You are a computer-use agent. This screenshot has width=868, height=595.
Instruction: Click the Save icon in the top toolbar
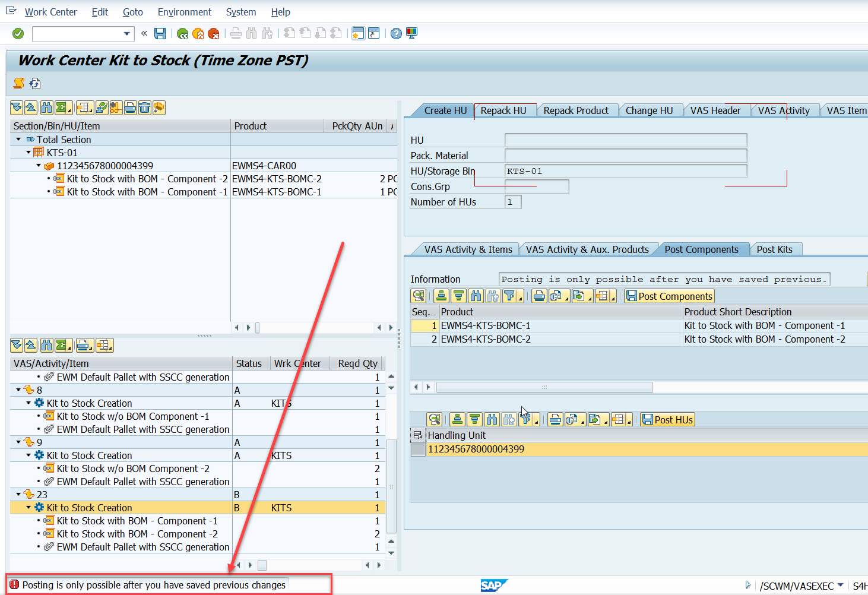(x=160, y=34)
